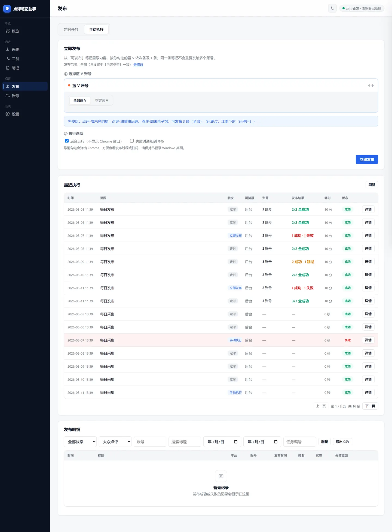Uncheck 后台运行 background run checkbox

pos(67,141)
